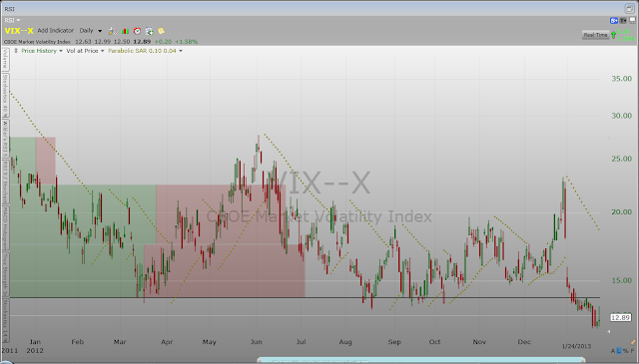Toggle arithmetic scale A at bottom right
Image resolution: width=639 pixels, height=364 pixels.
(613, 351)
